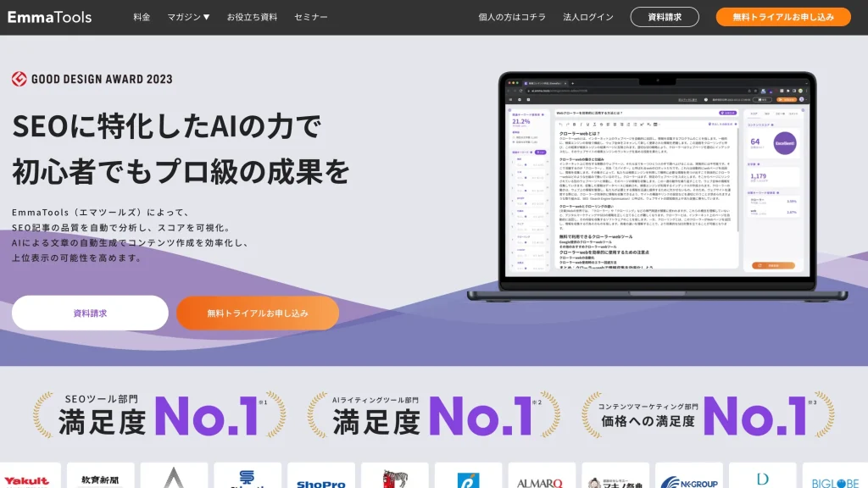
Task: Open the 料金 pricing page
Action: tap(142, 17)
